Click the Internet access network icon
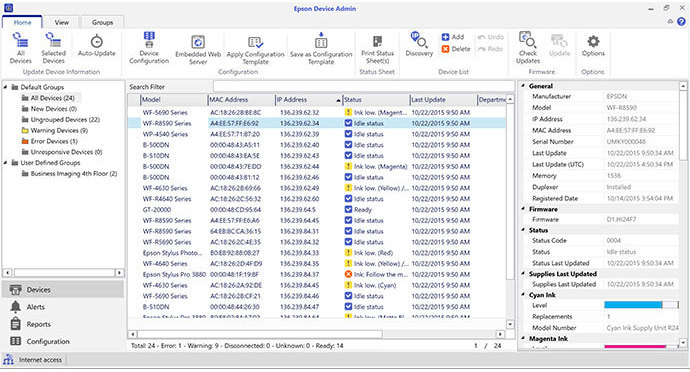690x372 pixels. click(x=8, y=360)
